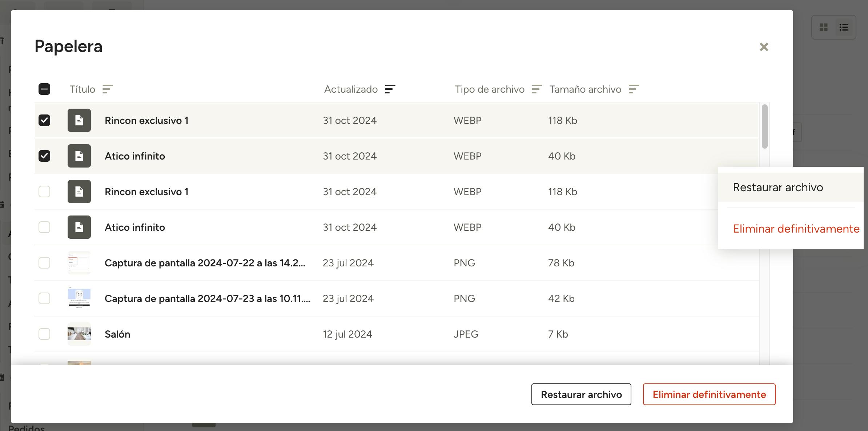The image size is (868, 431).
Task: Switch to grid view icon
Action: tap(824, 27)
